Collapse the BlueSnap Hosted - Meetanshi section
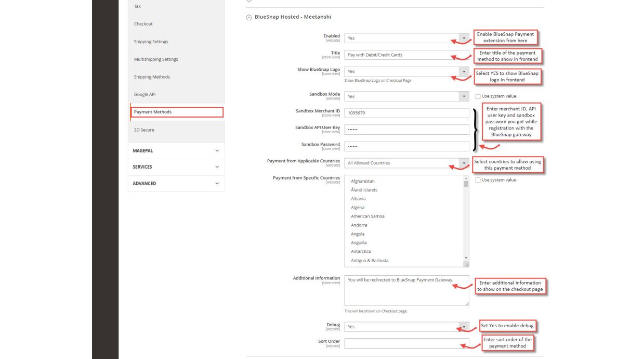The height and width of the screenshot is (359, 644). click(x=249, y=17)
